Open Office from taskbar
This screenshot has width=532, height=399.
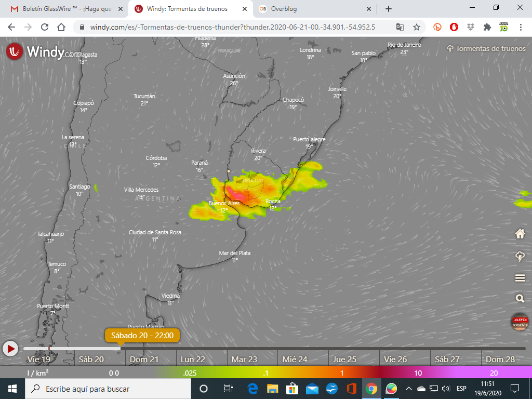[352, 389]
